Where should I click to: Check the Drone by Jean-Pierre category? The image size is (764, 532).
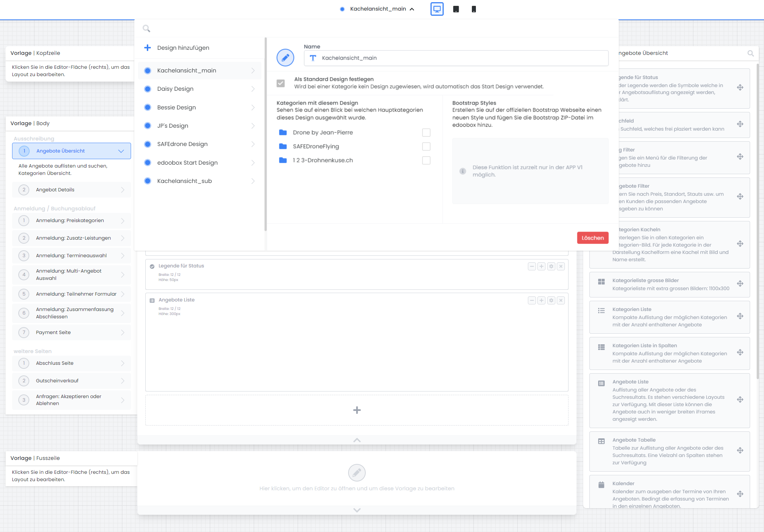point(426,132)
